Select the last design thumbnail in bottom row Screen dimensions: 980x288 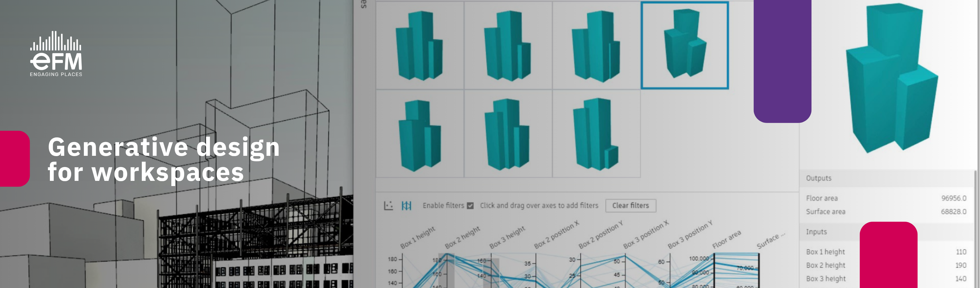(596, 134)
